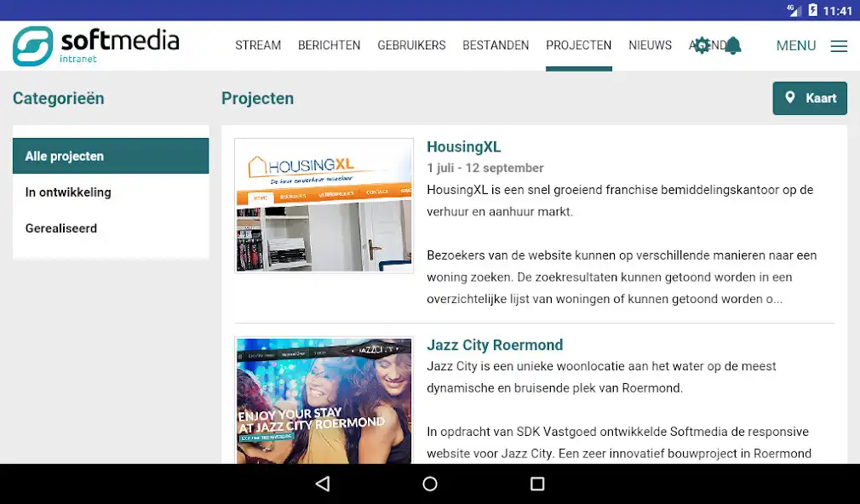Tap the Android home button
Image resolution: width=860 pixels, height=504 pixels.
(x=430, y=484)
